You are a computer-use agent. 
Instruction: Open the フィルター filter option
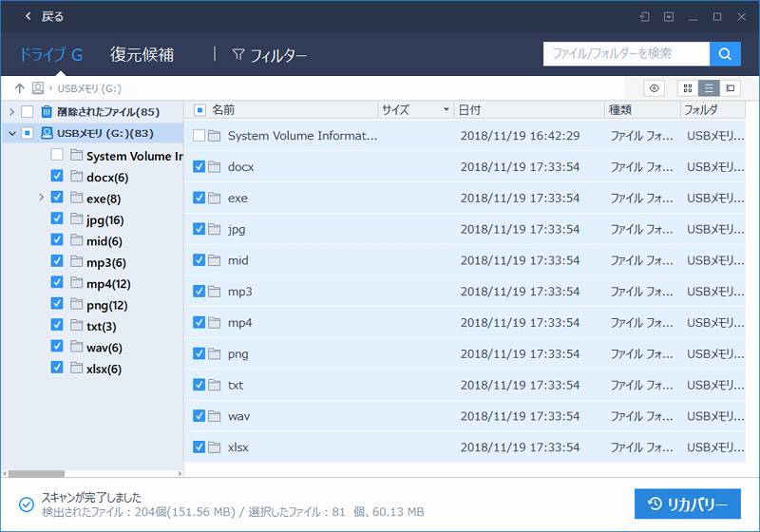tap(270, 55)
